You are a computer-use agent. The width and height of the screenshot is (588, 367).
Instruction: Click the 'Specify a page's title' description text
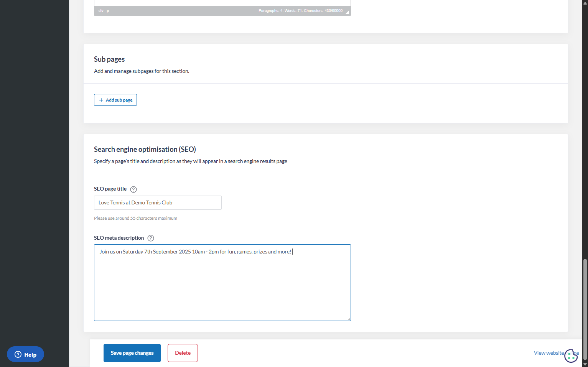(191, 161)
